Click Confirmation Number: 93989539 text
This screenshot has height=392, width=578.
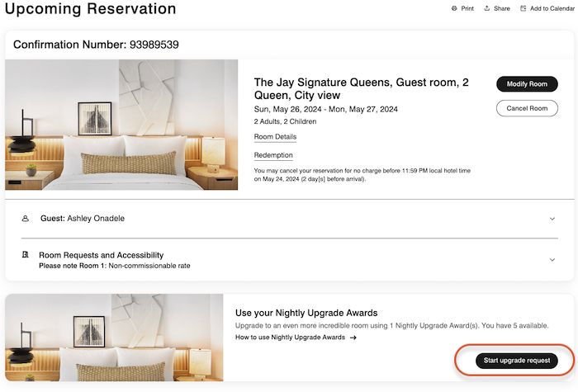pyautogui.click(x=96, y=45)
